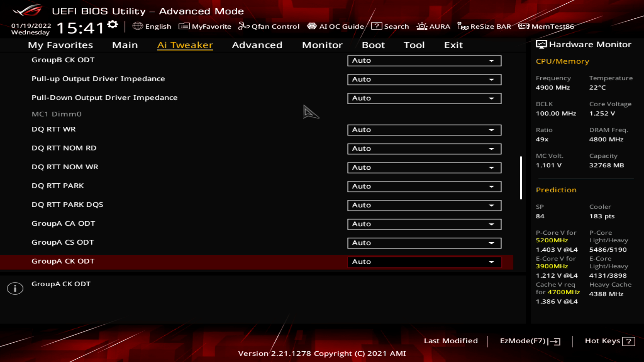Switch to EzMode via F7

[529, 340]
